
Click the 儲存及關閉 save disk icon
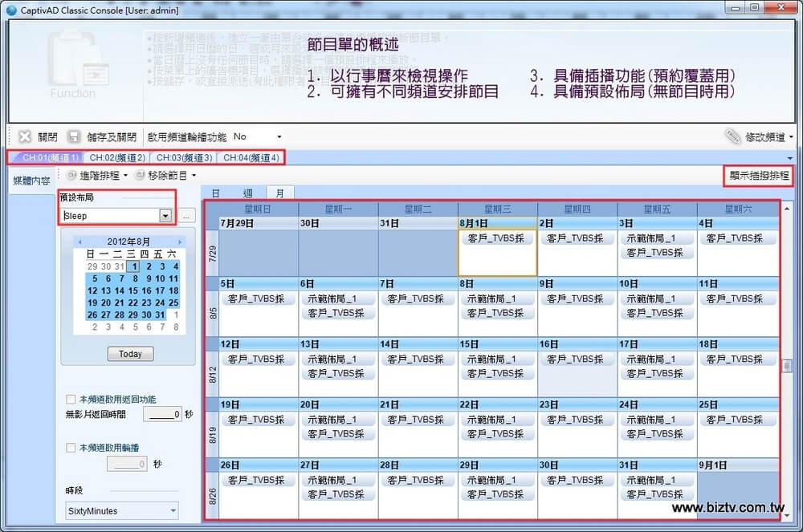[x=74, y=137]
